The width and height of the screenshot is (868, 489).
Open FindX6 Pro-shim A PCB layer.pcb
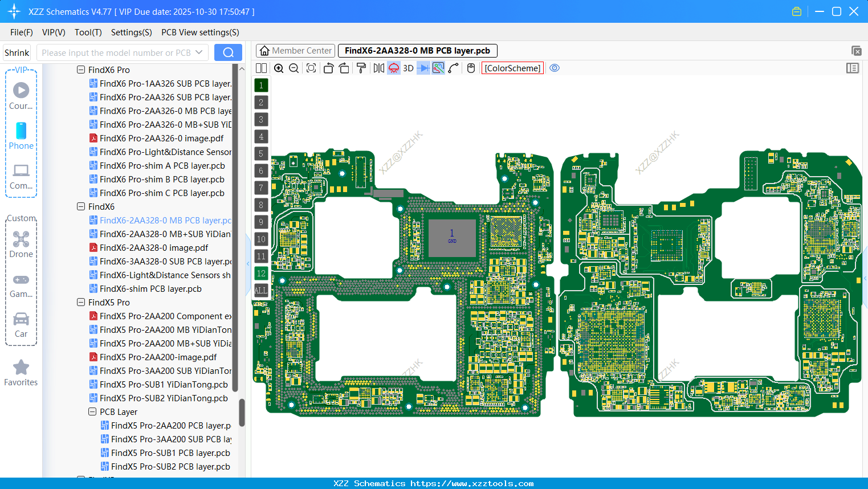tap(157, 165)
